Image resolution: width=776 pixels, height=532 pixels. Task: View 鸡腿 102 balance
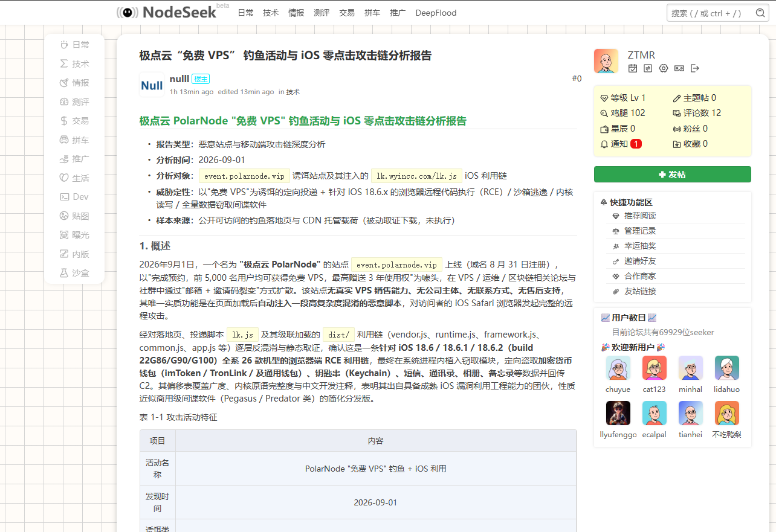622,113
